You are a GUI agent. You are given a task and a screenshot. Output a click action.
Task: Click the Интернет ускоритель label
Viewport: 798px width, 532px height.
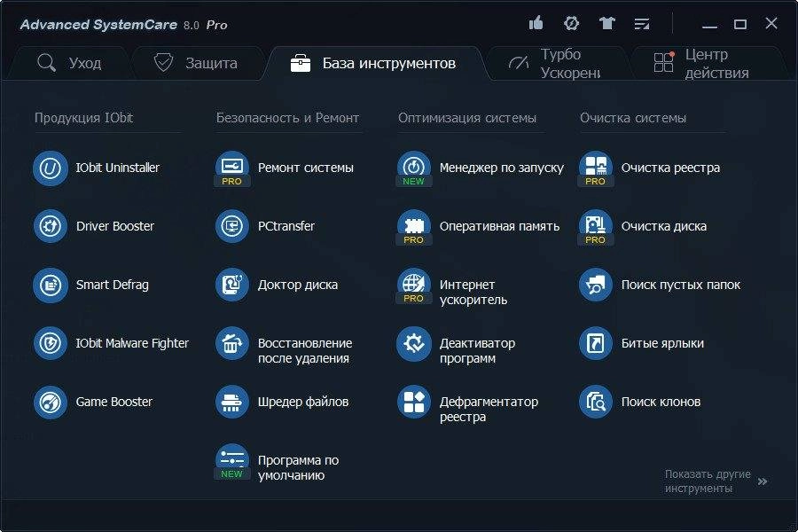click(x=473, y=293)
